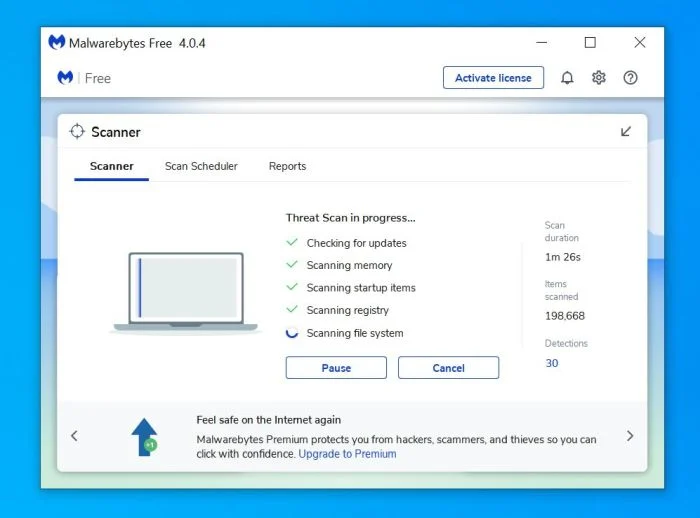Click the checkmark beside Scanning startup items
Image resolution: width=700 pixels, height=518 pixels.
tap(292, 287)
